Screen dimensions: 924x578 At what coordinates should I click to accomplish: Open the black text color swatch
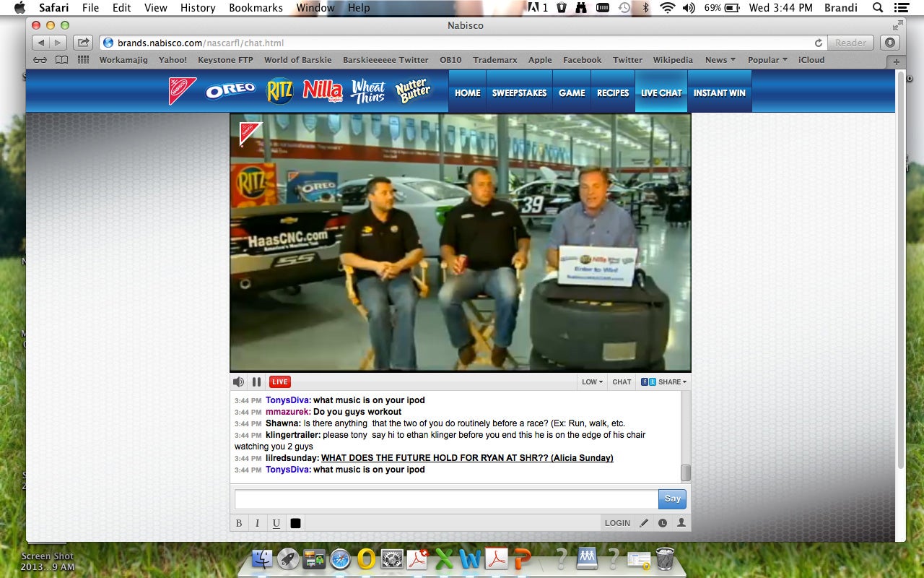(295, 523)
